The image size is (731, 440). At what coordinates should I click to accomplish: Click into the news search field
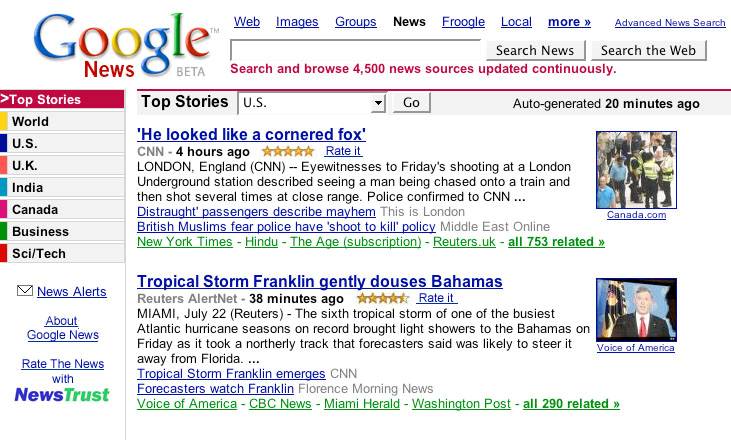point(357,50)
